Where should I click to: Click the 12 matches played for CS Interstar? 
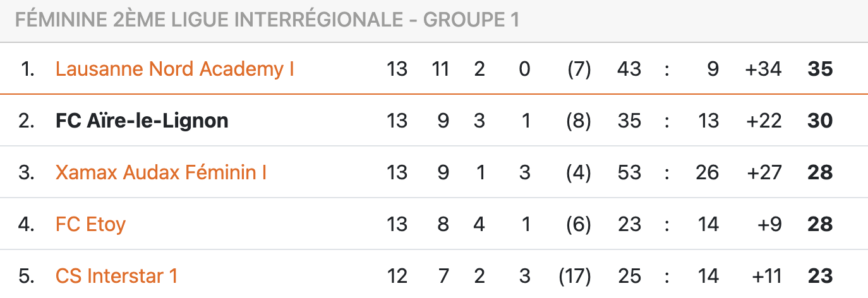point(397,276)
